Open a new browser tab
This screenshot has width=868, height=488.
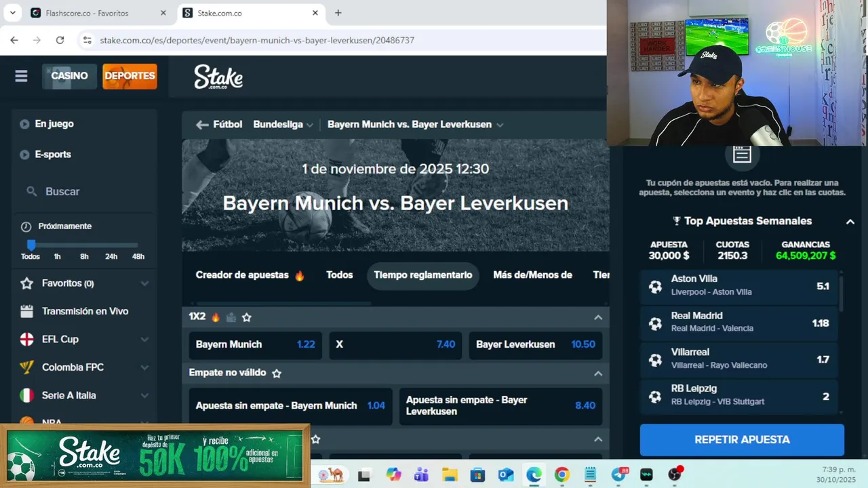338,13
